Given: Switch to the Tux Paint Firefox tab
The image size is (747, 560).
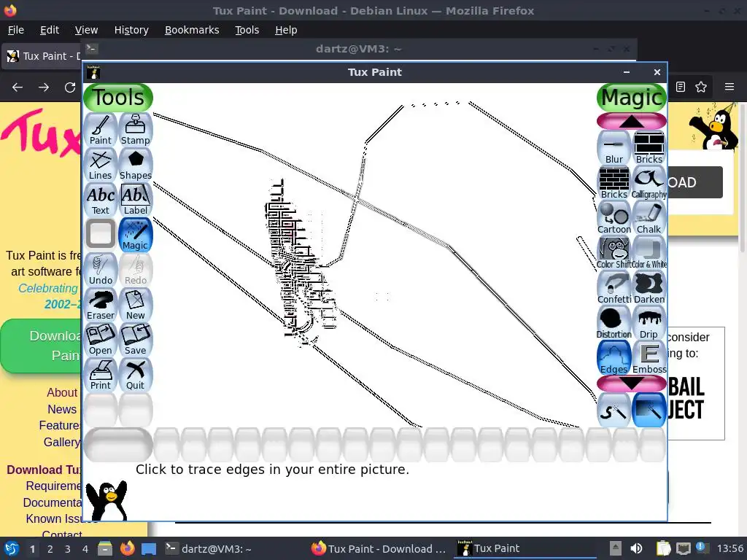Looking at the screenshot, I should (x=43, y=56).
